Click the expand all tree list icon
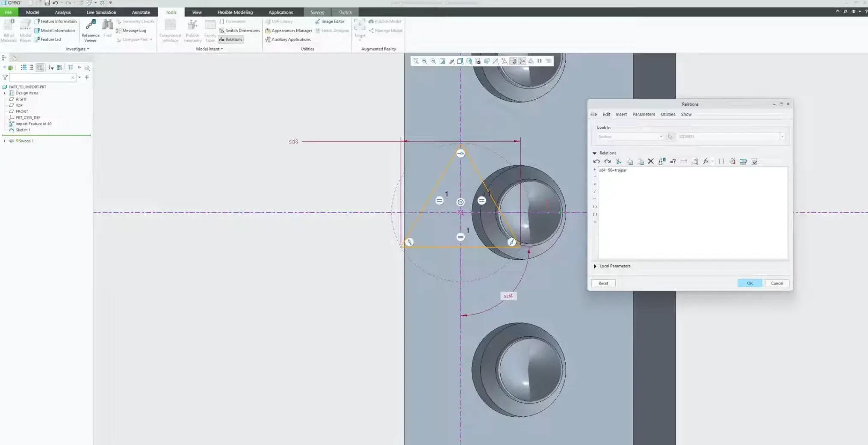This screenshot has width=868, height=445. click(x=24, y=68)
